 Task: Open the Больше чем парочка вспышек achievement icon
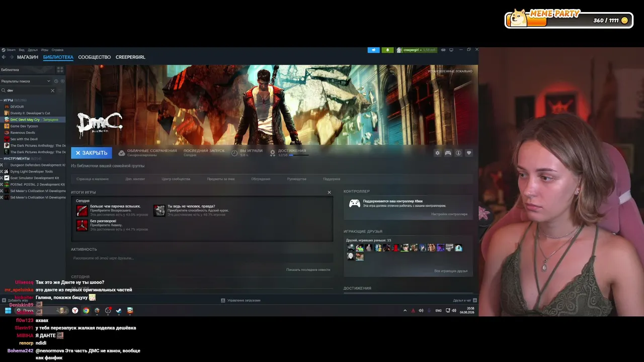point(82,211)
